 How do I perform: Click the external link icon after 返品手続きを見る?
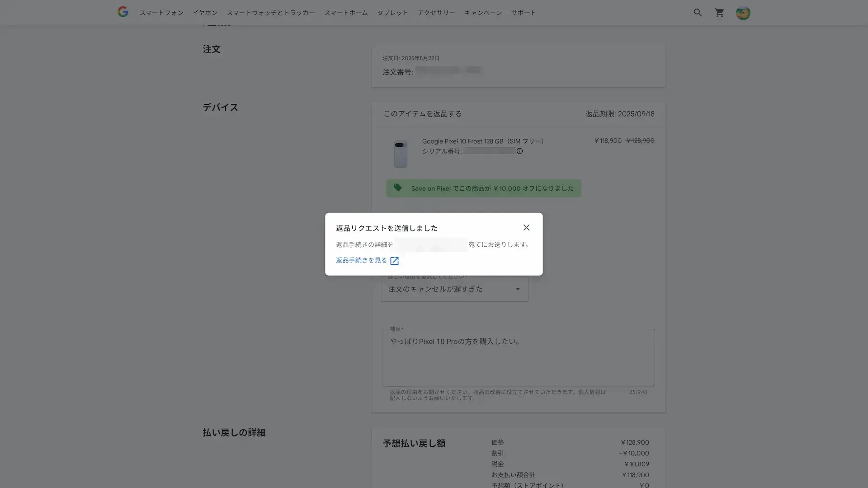[x=394, y=260]
